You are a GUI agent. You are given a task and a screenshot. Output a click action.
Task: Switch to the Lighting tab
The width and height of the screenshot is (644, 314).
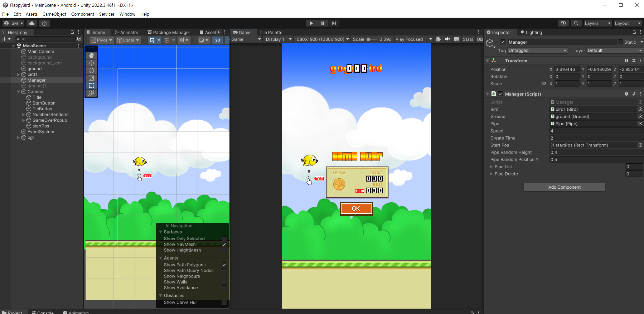pos(531,32)
